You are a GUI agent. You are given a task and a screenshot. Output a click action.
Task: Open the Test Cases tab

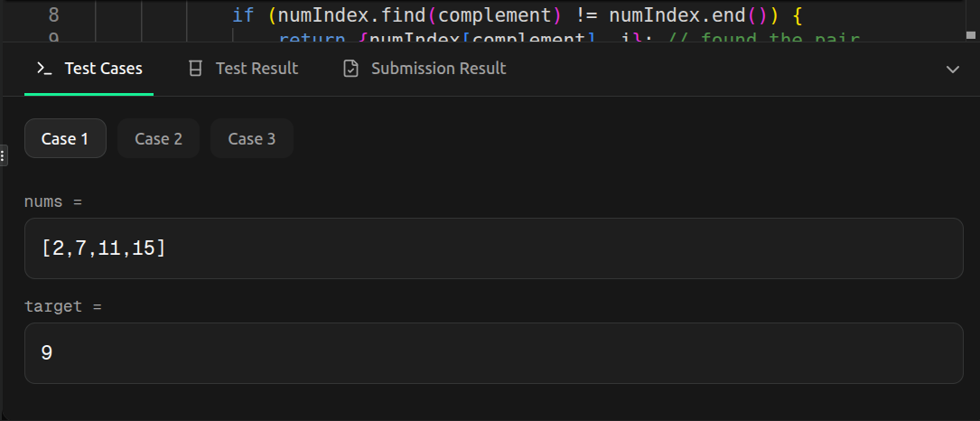click(89, 69)
